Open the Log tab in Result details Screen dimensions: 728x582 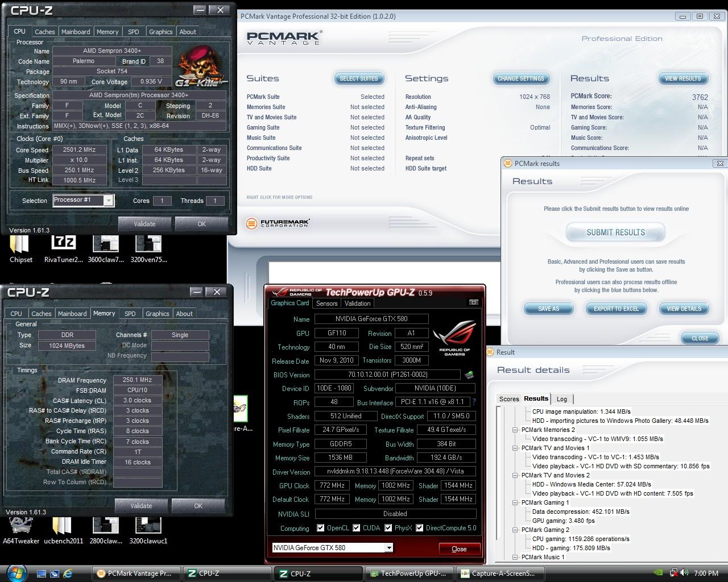tap(562, 399)
